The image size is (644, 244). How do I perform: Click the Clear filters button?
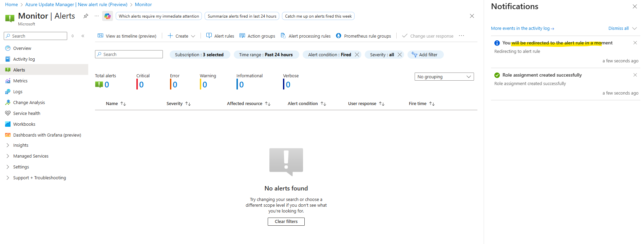(286, 221)
